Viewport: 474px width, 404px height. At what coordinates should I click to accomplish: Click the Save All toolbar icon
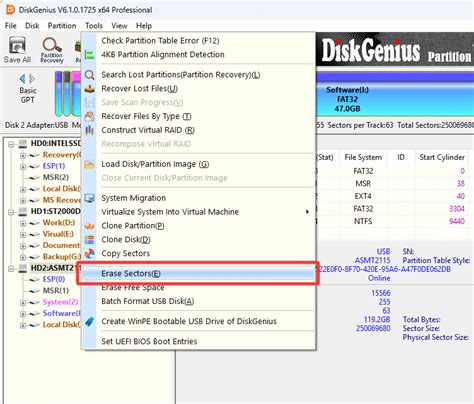(x=17, y=50)
